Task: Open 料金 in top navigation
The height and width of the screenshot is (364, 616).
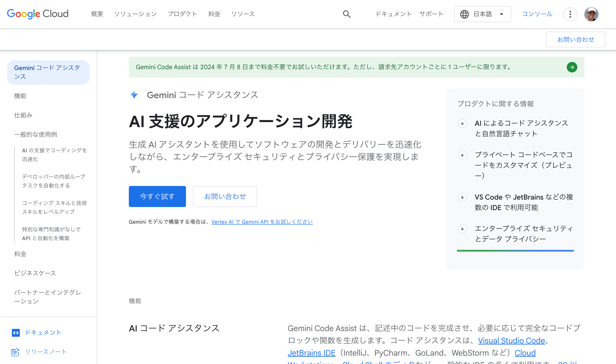Action: [214, 14]
